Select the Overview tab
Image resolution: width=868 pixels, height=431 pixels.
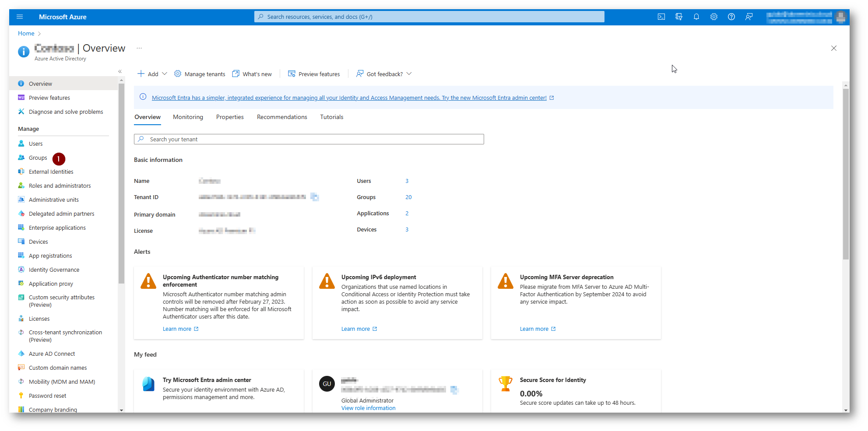tap(148, 117)
